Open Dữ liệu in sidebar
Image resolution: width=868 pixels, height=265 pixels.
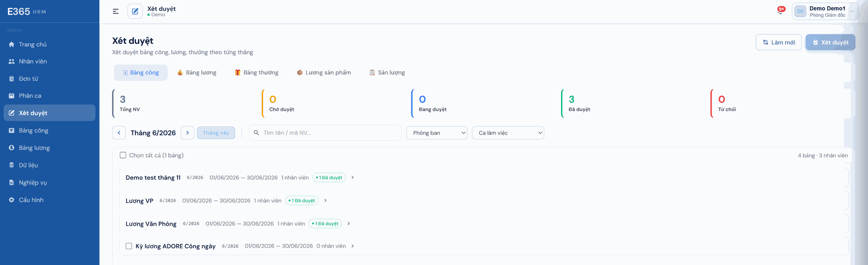[50, 165]
